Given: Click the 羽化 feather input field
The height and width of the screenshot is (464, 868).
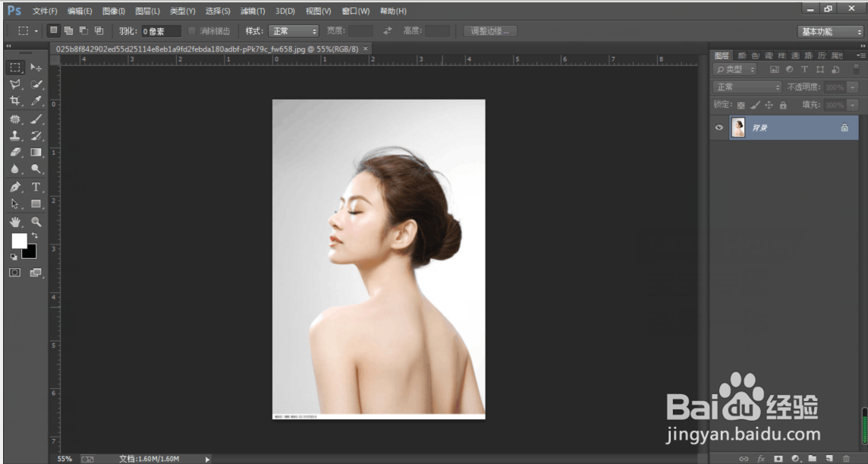Looking at the screenshot, I should 161,31.
